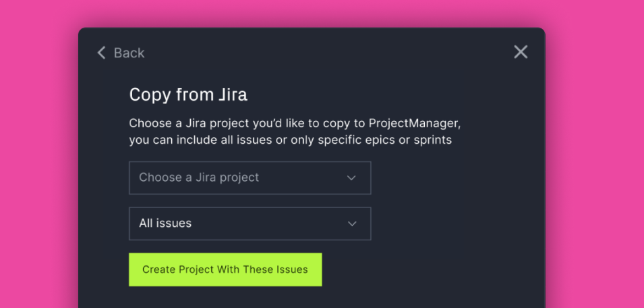
Task: Select the placeholder text Choose a Jira project
Action: [199, 177]
